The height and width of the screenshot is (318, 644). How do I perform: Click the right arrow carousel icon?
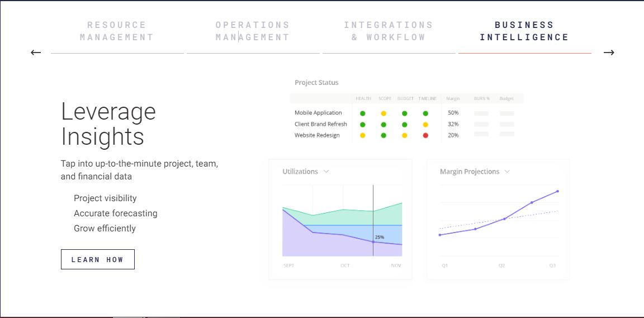(609, 53)
